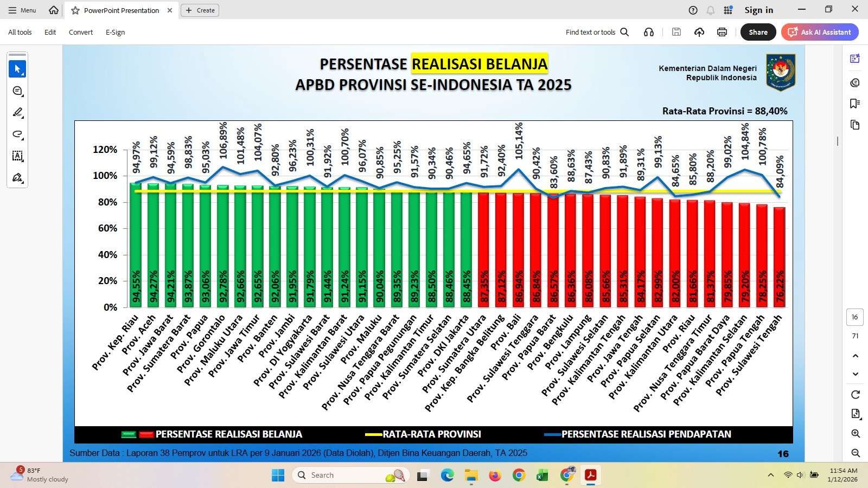
Task: Open the E-Sign menu
Action: pyautogui.click(x=115, y=32)
